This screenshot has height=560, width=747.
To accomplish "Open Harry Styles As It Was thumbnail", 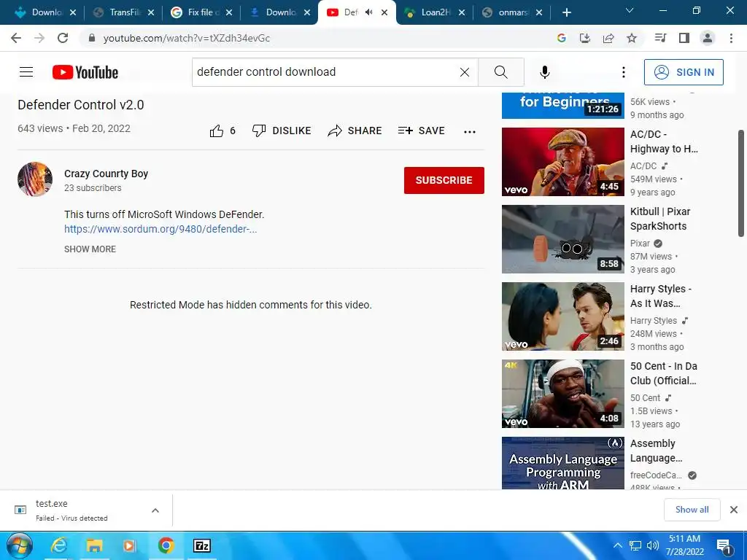I will click(562, 316).
